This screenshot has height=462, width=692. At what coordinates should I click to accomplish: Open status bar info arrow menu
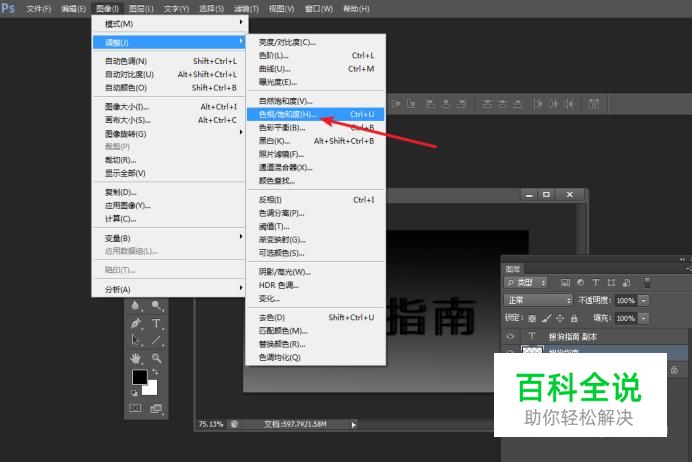pos(354,424)
